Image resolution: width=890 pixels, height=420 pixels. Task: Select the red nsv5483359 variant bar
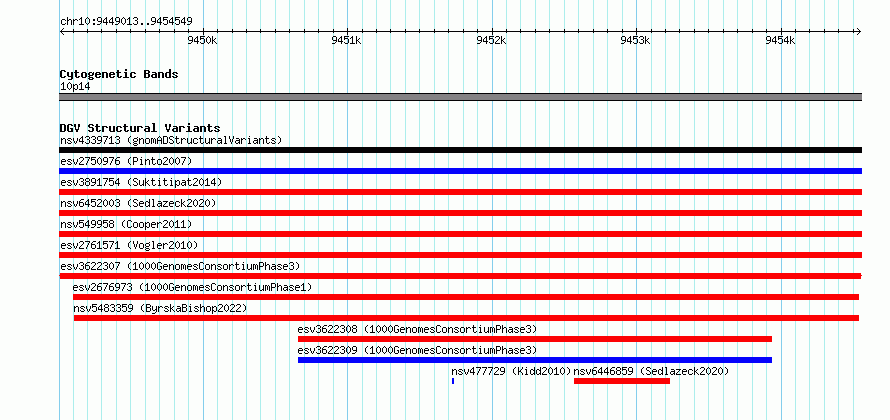(x=466, y=318)
